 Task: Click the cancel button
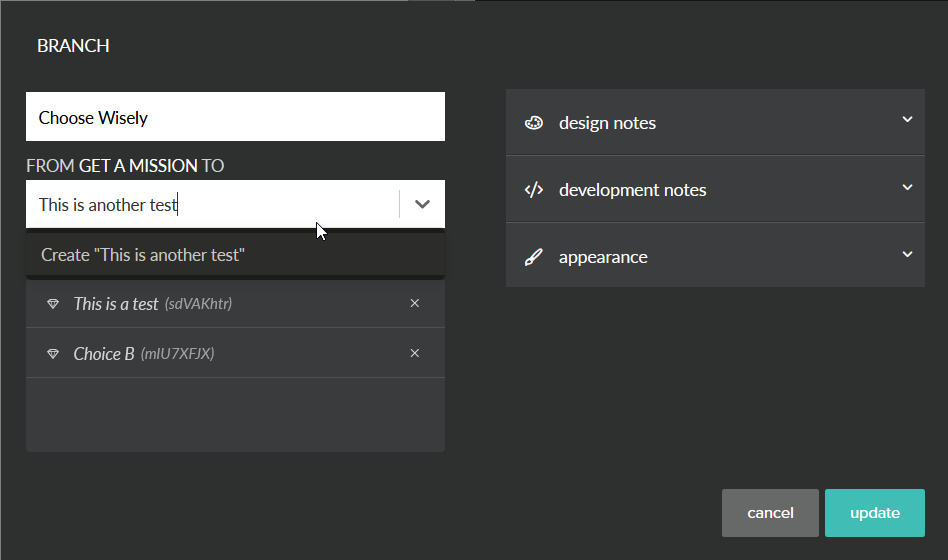click(x=770, y=513)
